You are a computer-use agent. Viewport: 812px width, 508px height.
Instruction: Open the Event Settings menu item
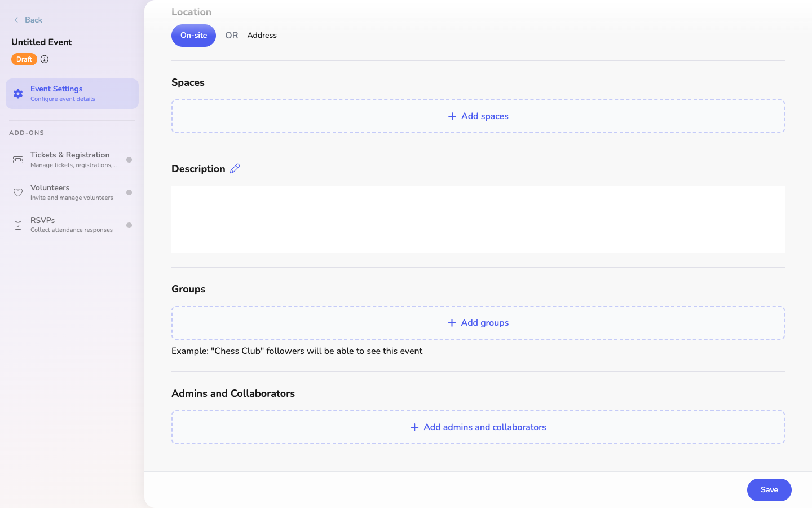click(72, 94)
